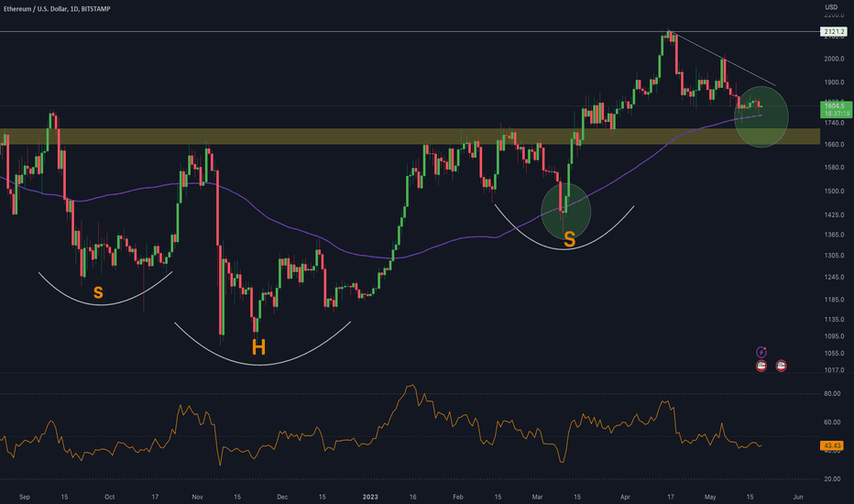Click the 1900.0 price axis label
This screenshot has height=504, width=854.
click(834, 82)
